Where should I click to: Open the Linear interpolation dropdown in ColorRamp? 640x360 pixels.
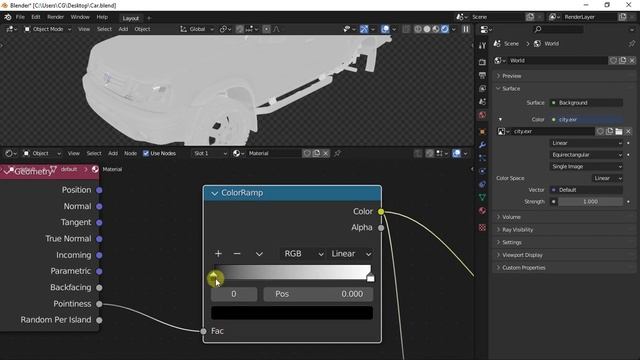350,254
